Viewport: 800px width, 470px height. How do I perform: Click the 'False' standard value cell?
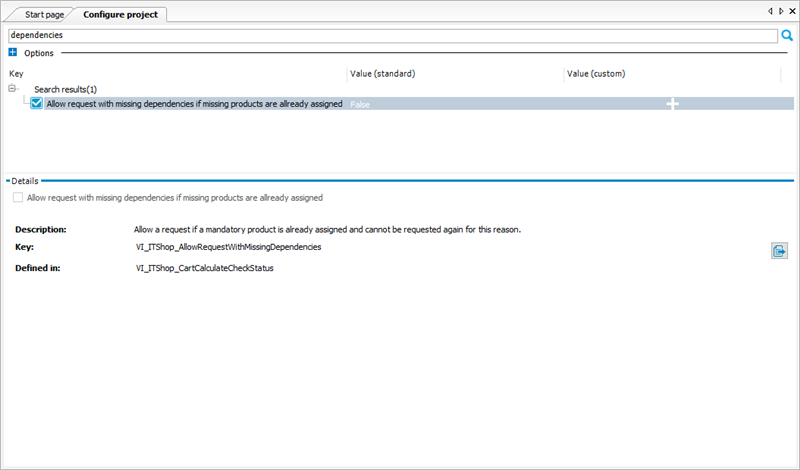tap(360, 104)
